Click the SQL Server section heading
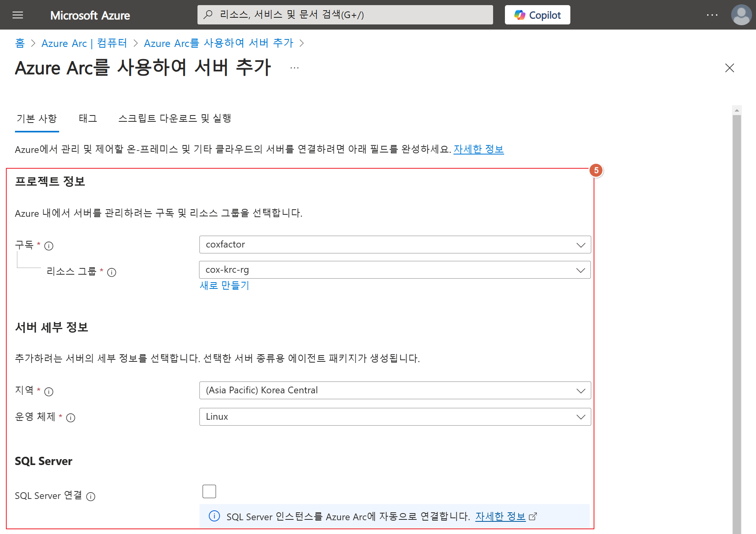 (43, 461)
